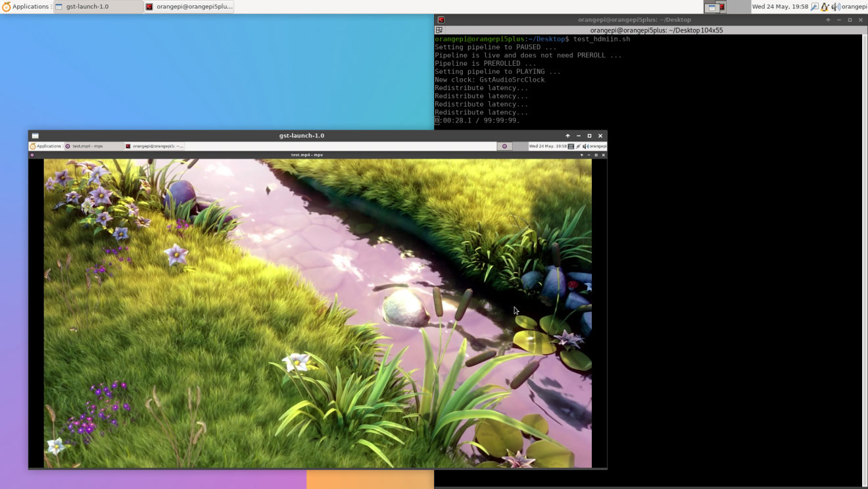Shade the gst-launch-1.0 window with the up arrow
The height and width of the screenshot is (489, 868).
567,136
